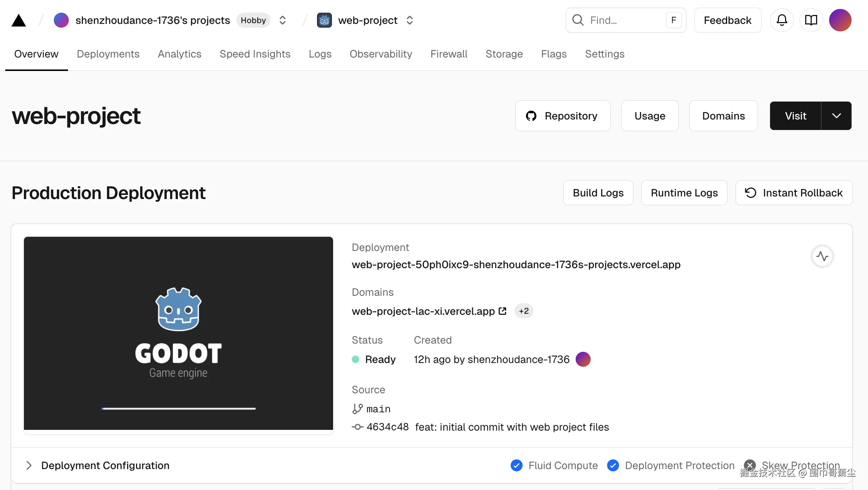868x490 pixels.
Task: Click the Godot project icon in breadcrumb
Action: coord(324,20)
